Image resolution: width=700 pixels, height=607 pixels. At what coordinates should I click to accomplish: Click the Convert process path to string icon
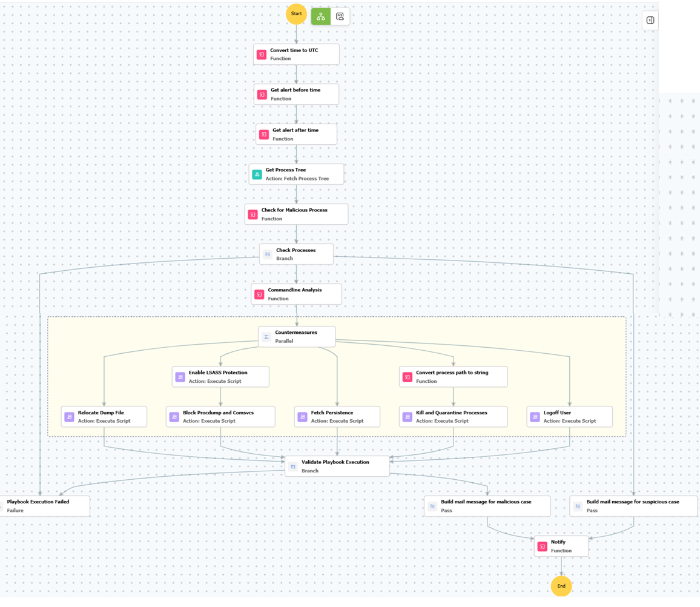(408, 377)
